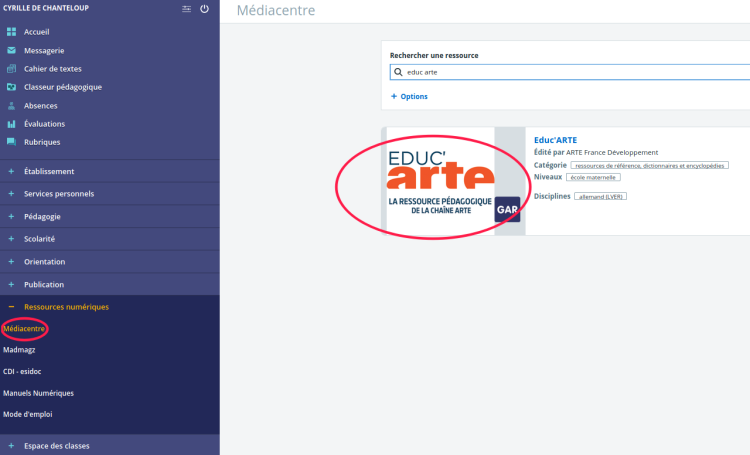The height and width of the screenshot is (455, 750).
Task: Open the Messagerie envelope icon
Action: (11, 50)
